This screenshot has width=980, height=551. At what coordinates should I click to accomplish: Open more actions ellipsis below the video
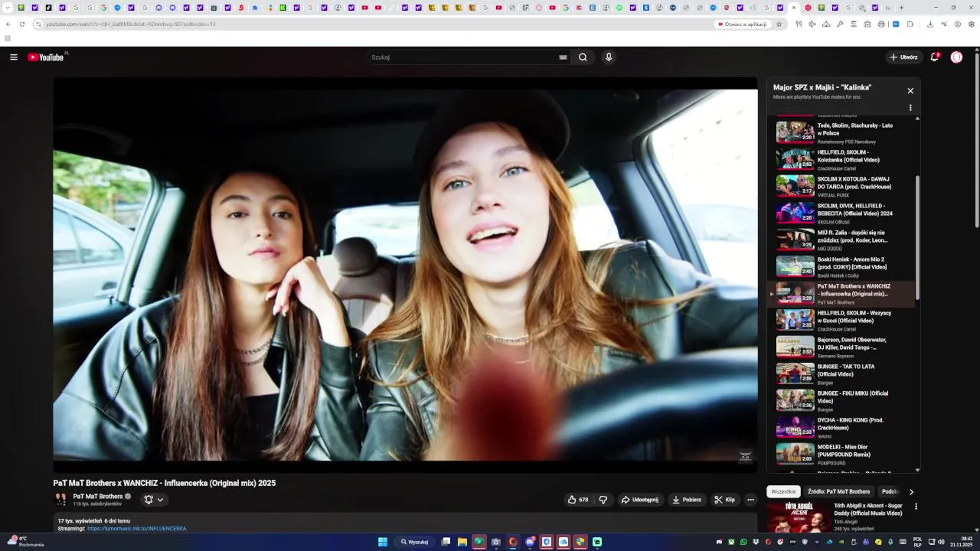click(x=750, y=500)
